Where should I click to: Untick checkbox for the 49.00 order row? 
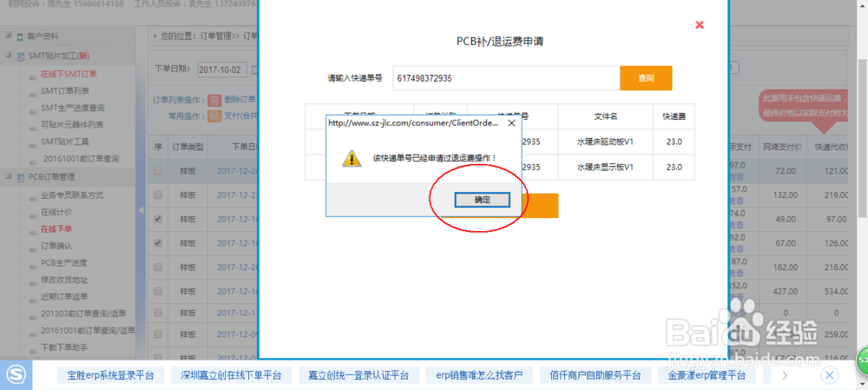click(x=158, y=219)
